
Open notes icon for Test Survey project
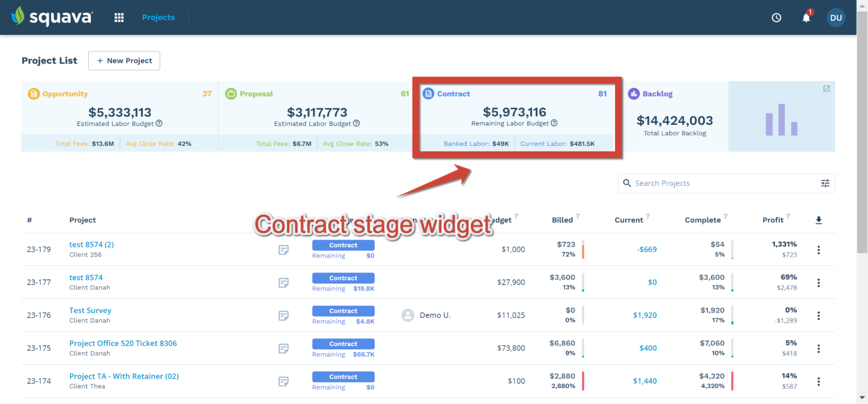click(x=284, y=315)
